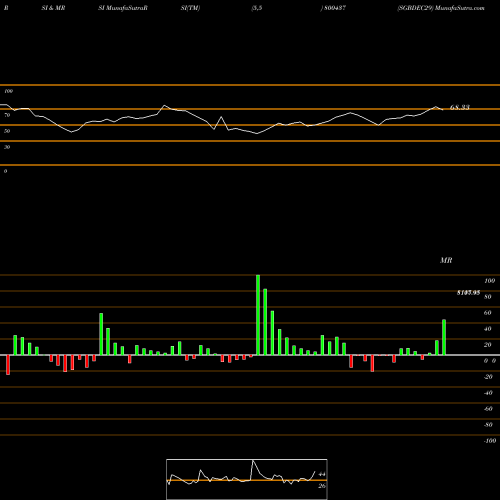Image resolution: width=500 pixels, height=500 pixels.
Task: Click the 26 label in mini chart
Action: tap(322, 486)
